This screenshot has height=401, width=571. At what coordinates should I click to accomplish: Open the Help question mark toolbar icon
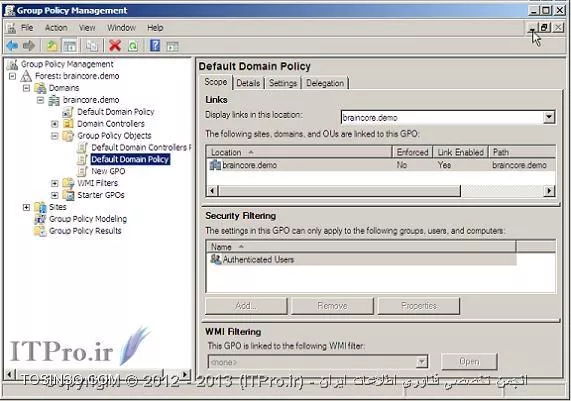(x=155, y=46)
